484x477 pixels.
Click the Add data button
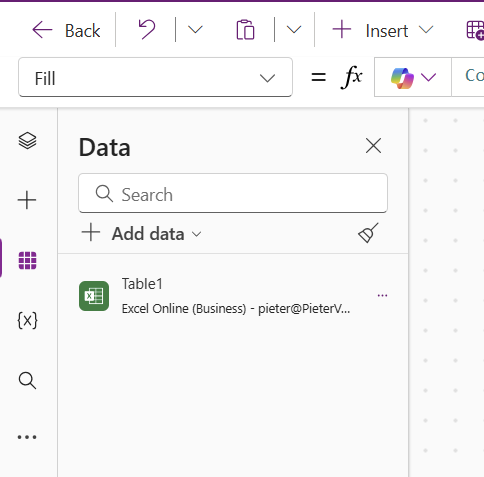[x=142, y=233]
